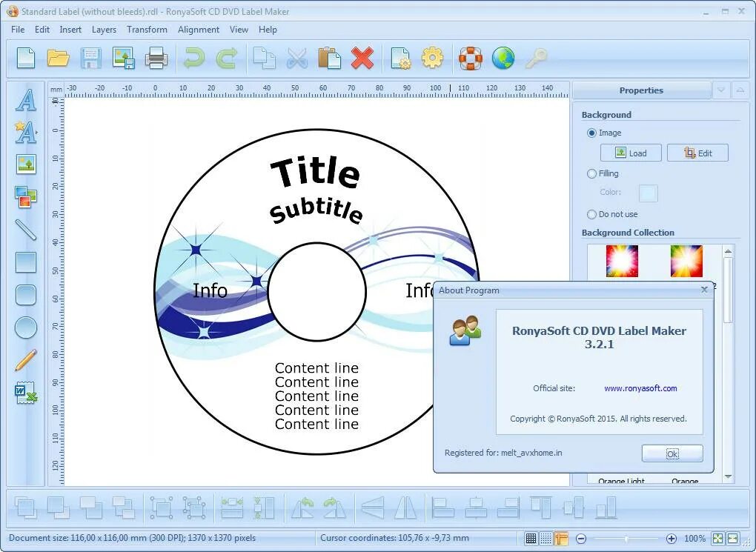Click the Load background button
756x552 pixels.
(x=631, y=153)
